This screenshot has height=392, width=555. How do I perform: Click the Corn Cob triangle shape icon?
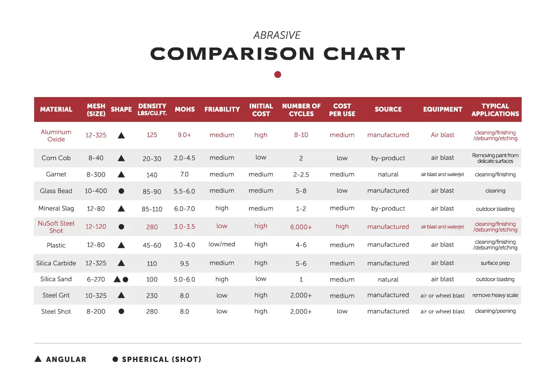click(121, 158)
